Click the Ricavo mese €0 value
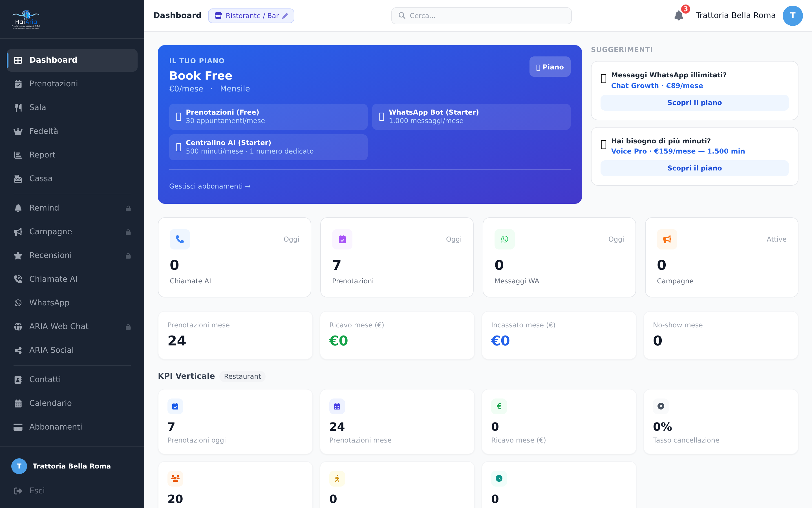Screen dimensions: 812x508 (339, 341)
